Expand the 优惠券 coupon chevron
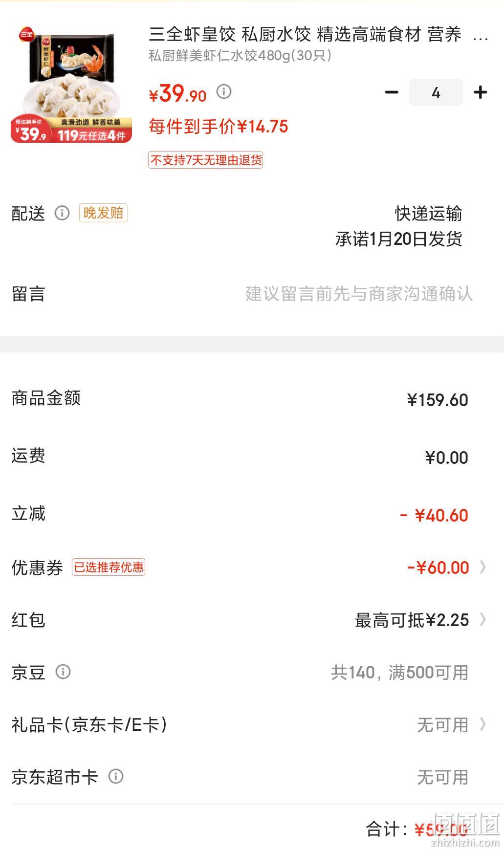The image size is (504, 851). [483, 567]
